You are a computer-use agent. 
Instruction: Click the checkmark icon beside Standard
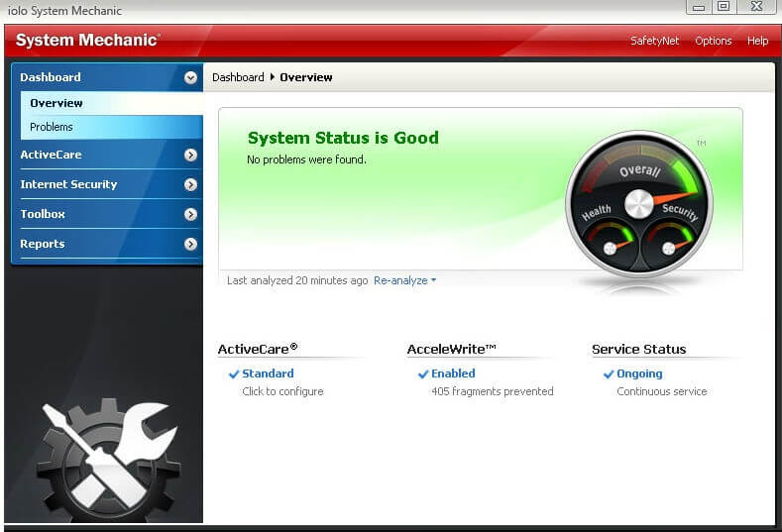(x=233, y=374)
